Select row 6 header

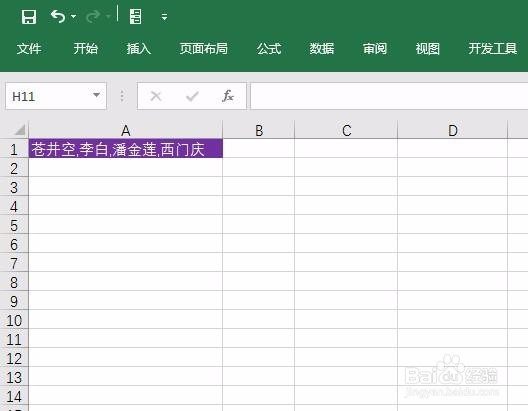pyautogui.click(x=14, y=244)
